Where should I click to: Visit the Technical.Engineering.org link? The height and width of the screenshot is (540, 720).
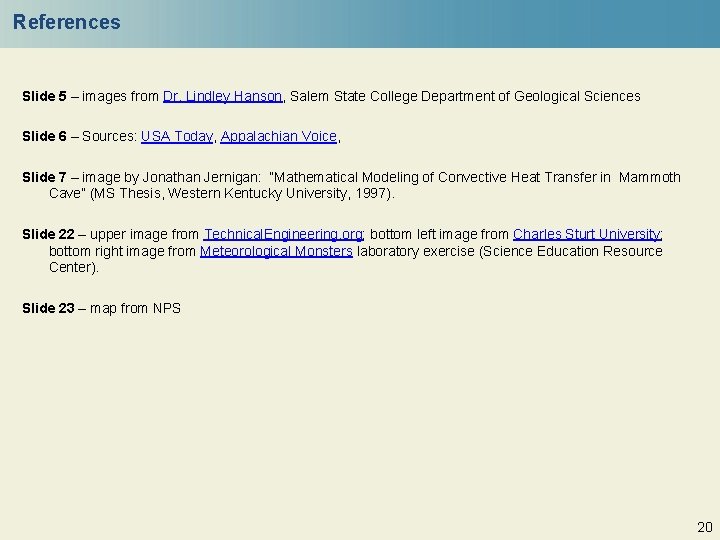(x=283, y=234)
